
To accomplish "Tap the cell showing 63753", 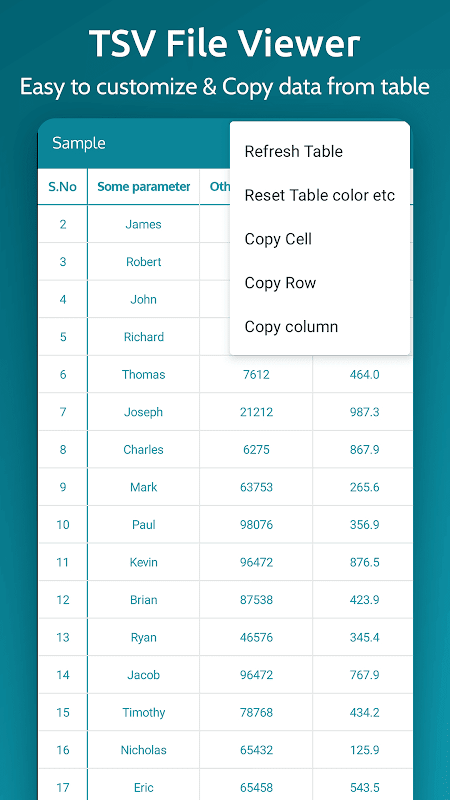I will click(x=256, y=487).
